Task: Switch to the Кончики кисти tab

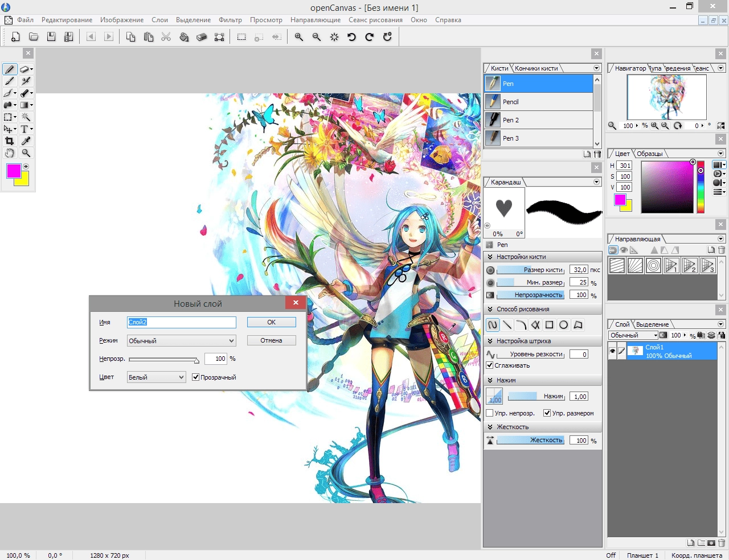Action: 536,68
